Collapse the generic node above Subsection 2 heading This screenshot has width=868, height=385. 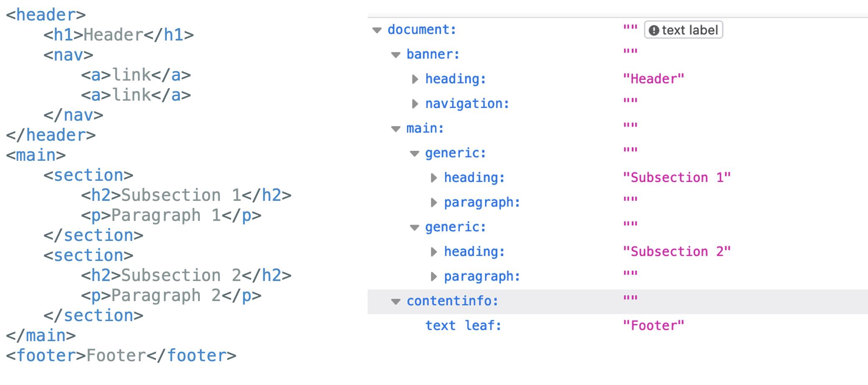414,227
